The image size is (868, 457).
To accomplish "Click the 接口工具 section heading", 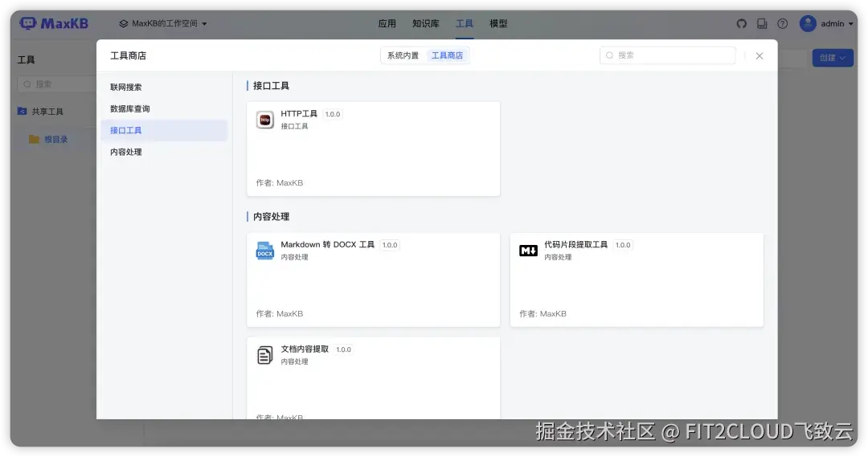I will 271,86.
